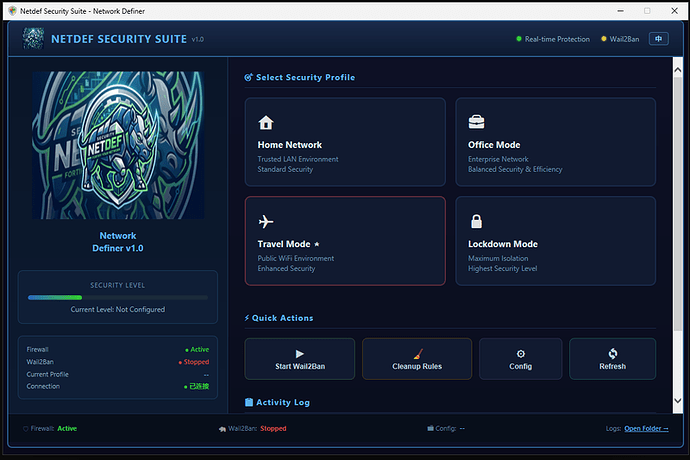This screenshot has height=460, width=690.
Task: Click the Refresh button label
Action: 612,366
